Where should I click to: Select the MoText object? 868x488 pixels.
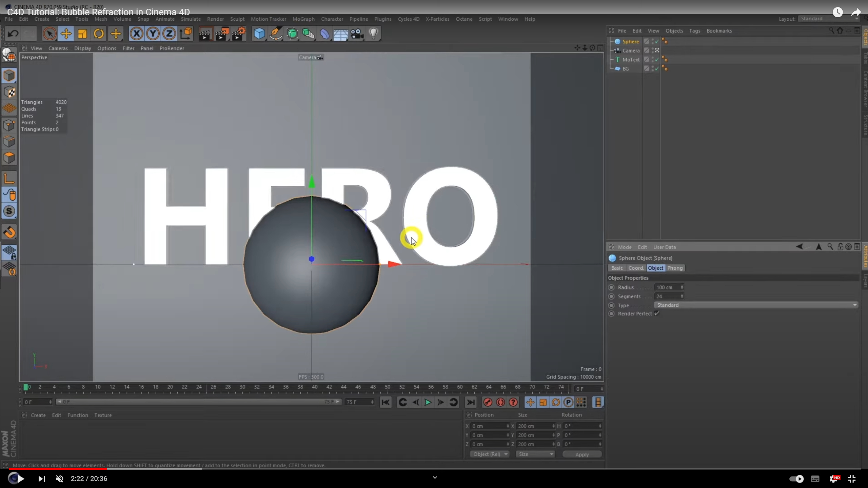(631, 60)
